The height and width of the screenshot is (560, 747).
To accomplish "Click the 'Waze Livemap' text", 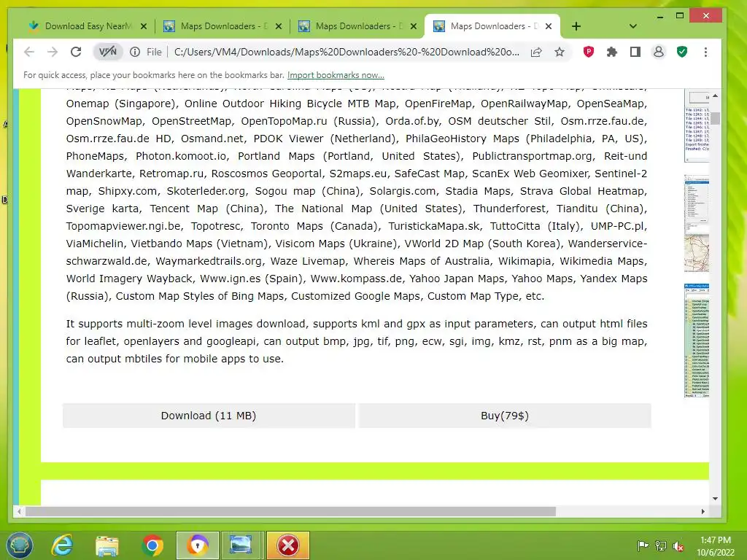I will (x=308, y=261).
